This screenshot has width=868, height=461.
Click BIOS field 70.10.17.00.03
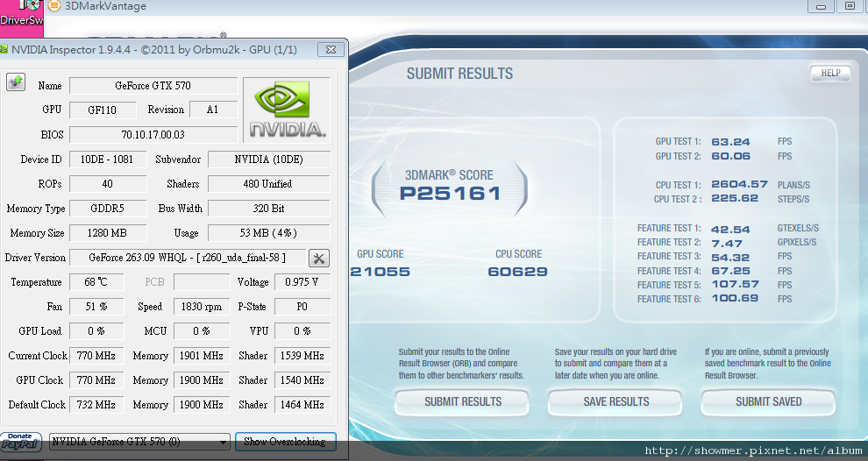[x=153, y=134]
